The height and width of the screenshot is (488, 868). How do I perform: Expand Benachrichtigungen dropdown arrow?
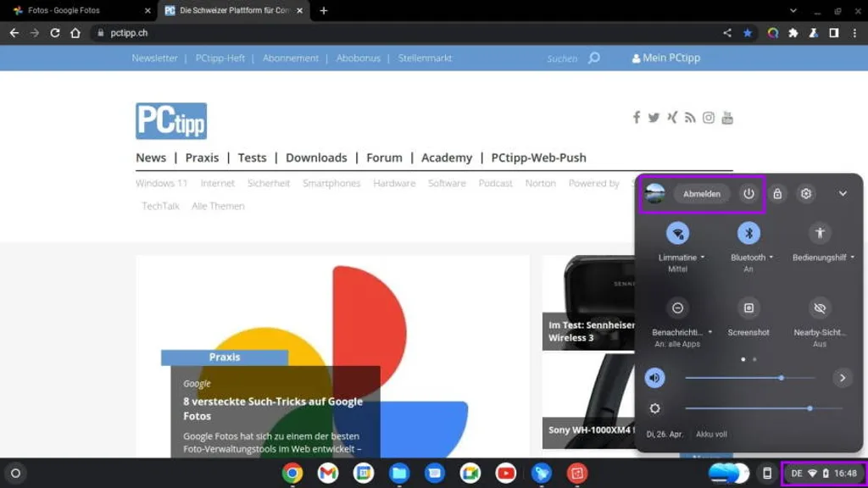click(x=710, y=332)
